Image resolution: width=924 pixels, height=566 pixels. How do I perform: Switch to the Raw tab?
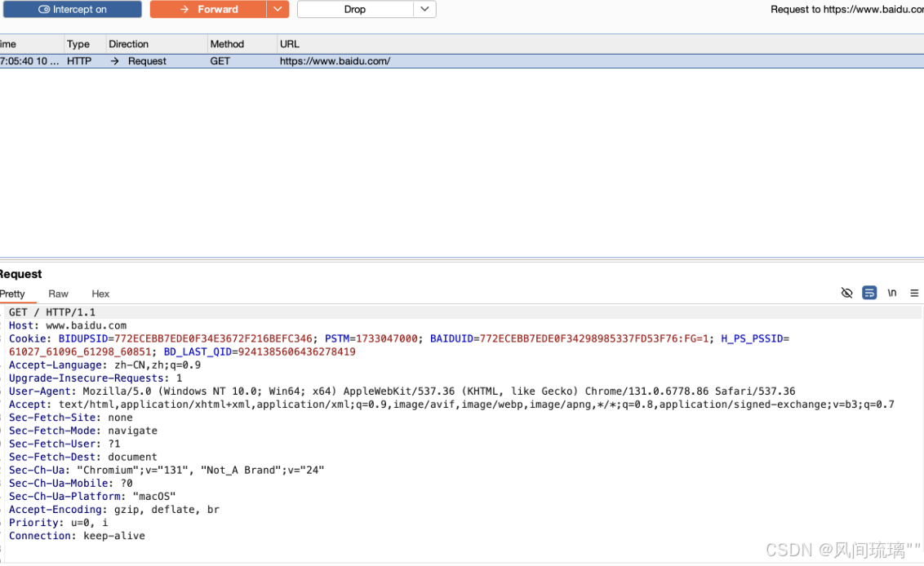[x=58, y=294]
